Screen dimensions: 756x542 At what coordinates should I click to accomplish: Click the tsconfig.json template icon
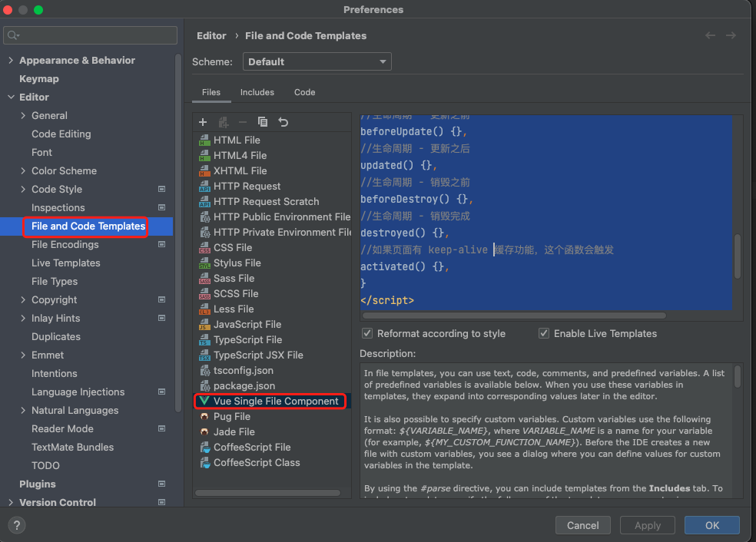(204, 371)
